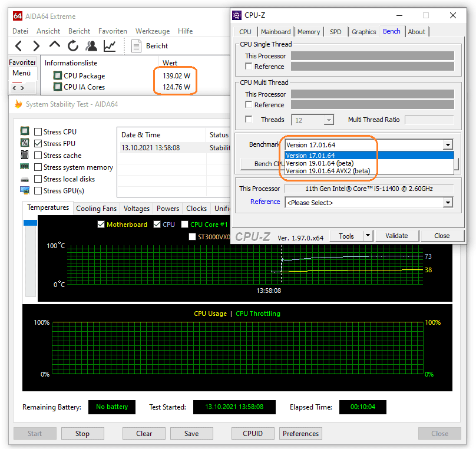Click the AIDA64 forward arrow toolbar icon
476x452 pixels.
point(36,46)
